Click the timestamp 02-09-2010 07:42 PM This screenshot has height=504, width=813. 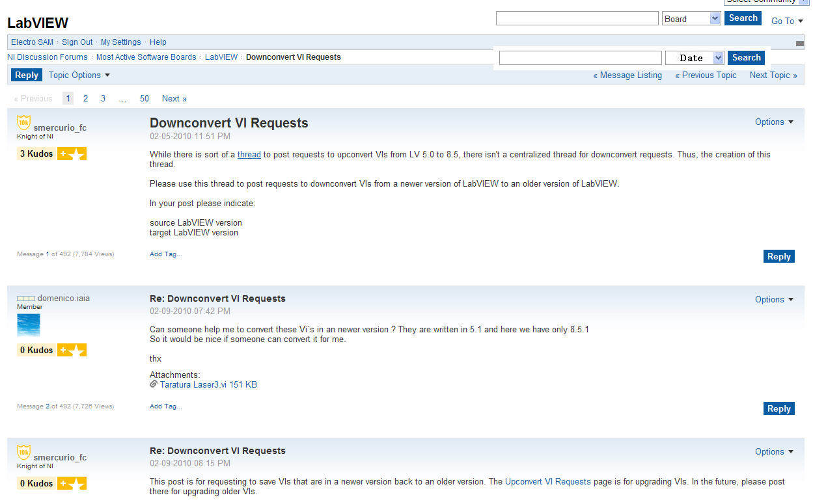(x=190, y=312)
